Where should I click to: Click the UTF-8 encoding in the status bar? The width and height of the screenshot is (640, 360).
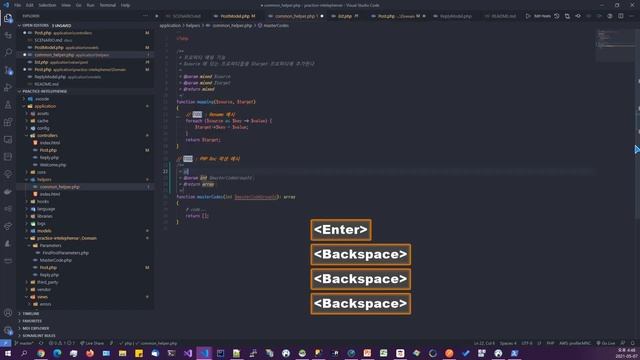(527, 343)
